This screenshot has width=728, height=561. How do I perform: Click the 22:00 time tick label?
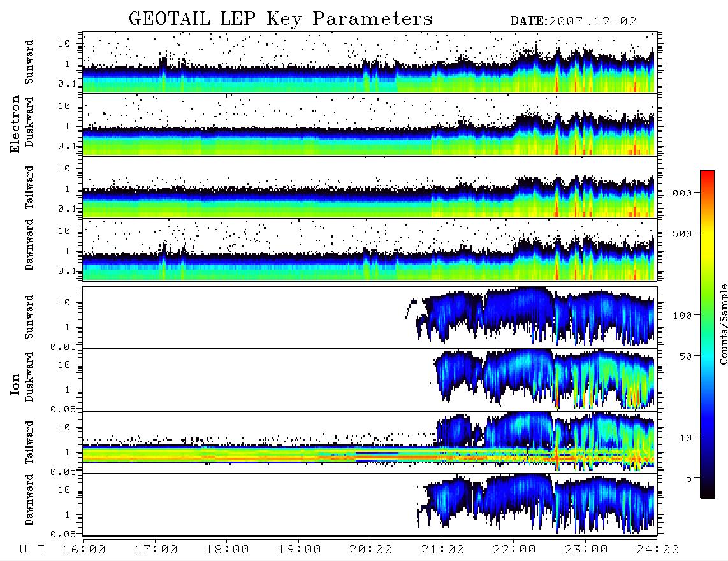tap(514, 550)
